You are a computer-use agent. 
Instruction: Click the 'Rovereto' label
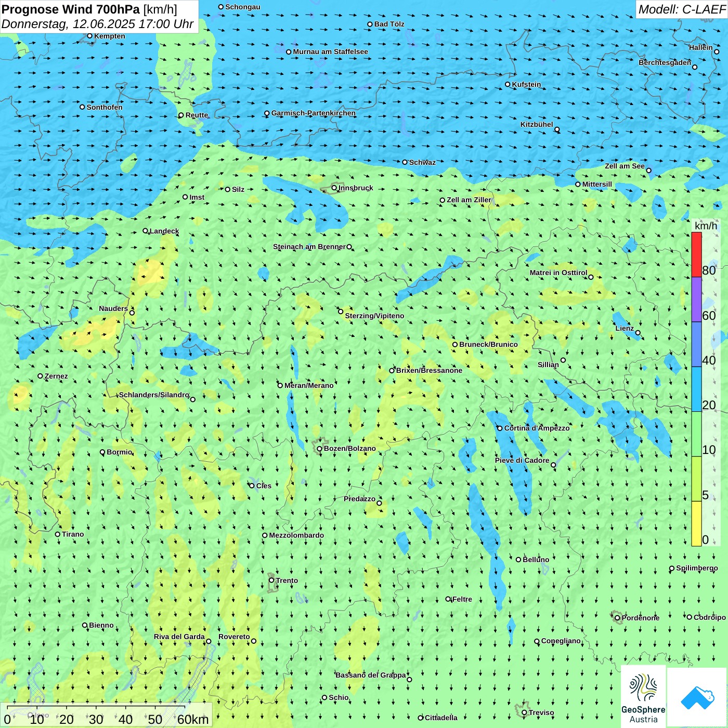[234, 636]
